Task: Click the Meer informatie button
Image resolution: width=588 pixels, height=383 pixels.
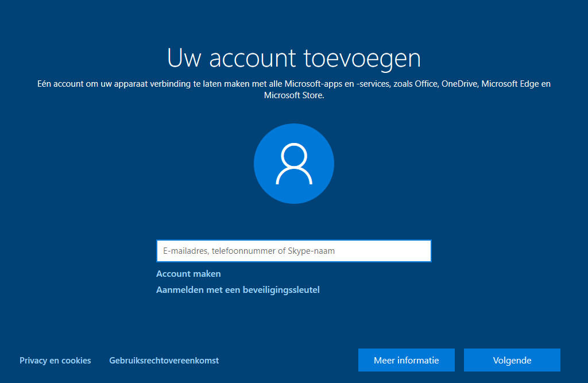Action: (406, 360)
